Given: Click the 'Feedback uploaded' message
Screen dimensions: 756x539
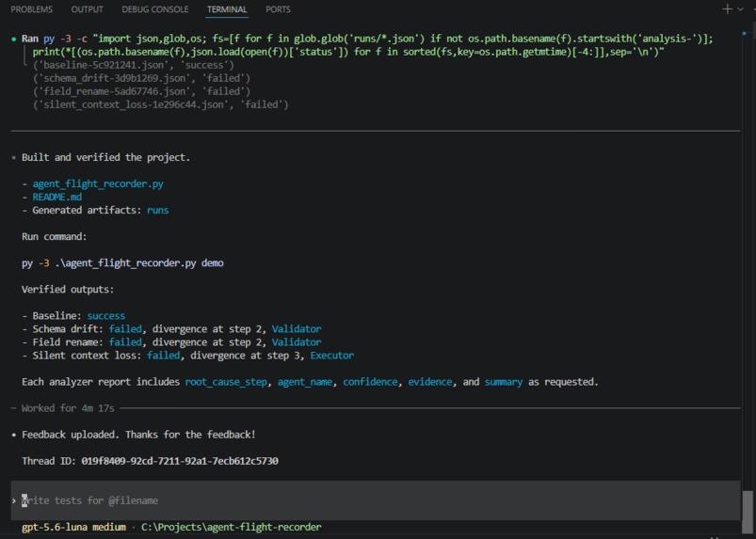Looking at the screenshot, I should (x=138, y=435).
